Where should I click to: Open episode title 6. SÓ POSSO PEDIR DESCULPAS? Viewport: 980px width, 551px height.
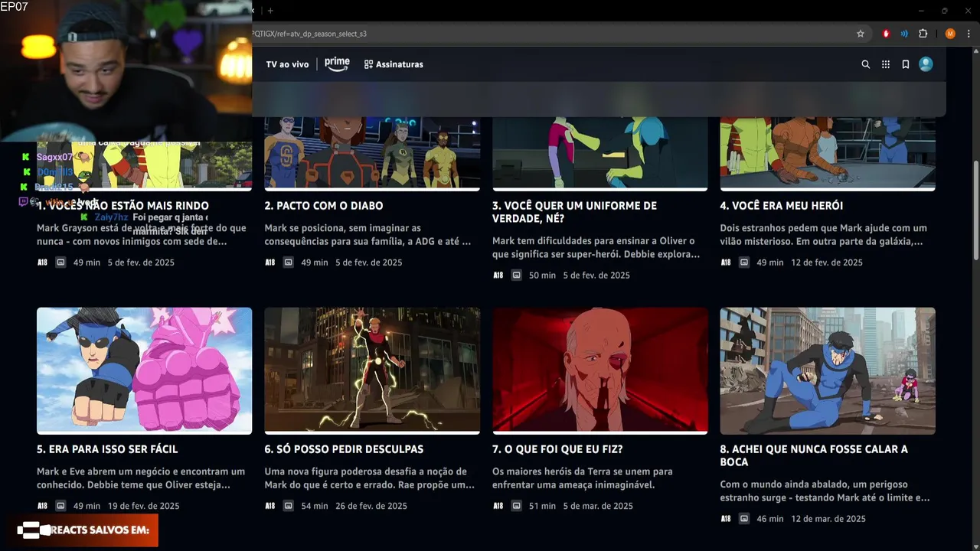(344, 449)
